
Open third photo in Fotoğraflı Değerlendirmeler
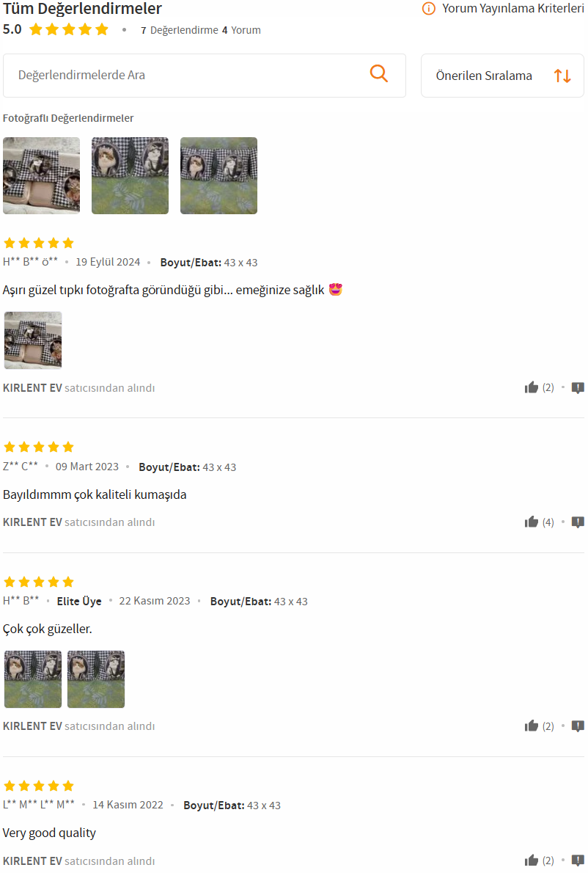[218, 175]
